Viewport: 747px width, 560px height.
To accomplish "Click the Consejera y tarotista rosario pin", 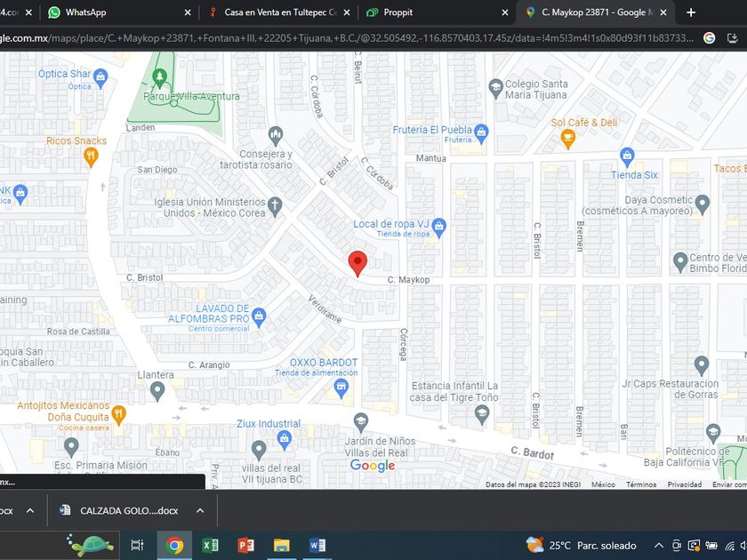I will point(275,136).
